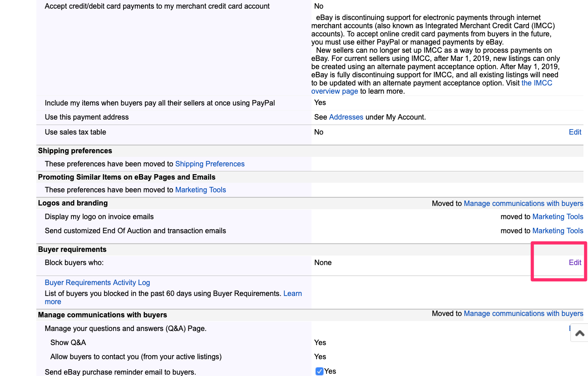588x376 pixels.
Task: Click the Buyer requirements section heading
Action: (x=72, y=249)
